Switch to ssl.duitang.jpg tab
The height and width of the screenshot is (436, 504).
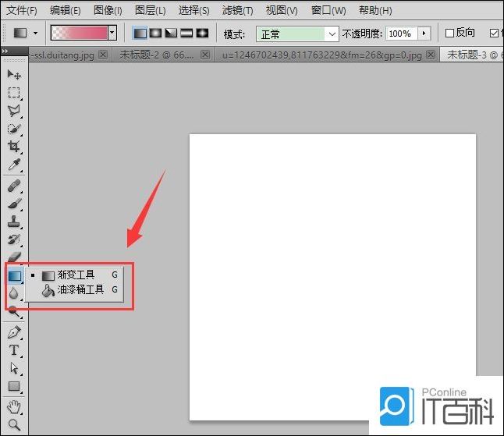point(61,55)
